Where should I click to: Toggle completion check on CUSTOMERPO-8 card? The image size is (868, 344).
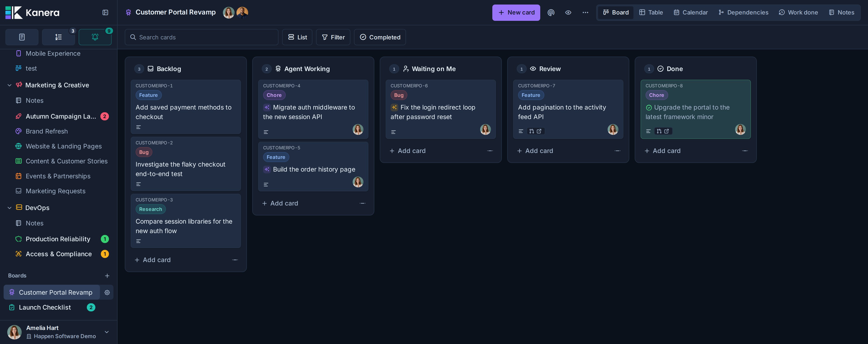click(x=649, y=107)
